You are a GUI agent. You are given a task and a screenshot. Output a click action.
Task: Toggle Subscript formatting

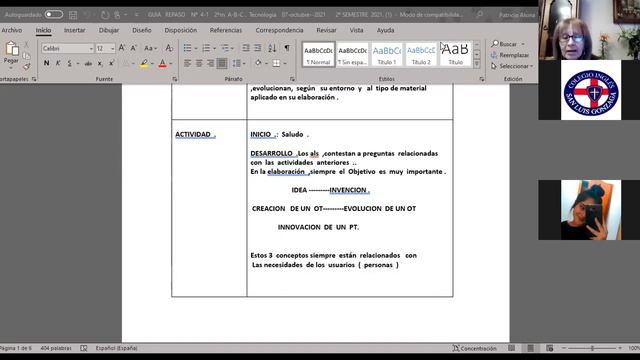[x=100, y=64]
